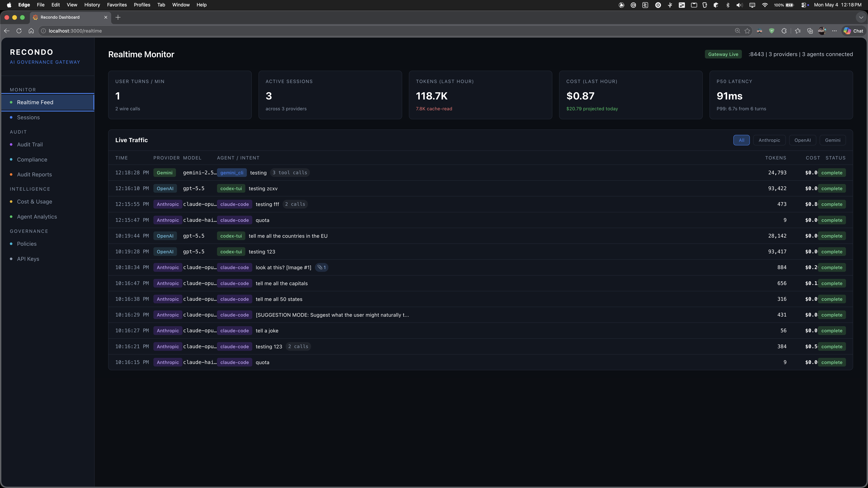Click the Cost (Last Hour) $0.87 card

(x=631, y=95)
